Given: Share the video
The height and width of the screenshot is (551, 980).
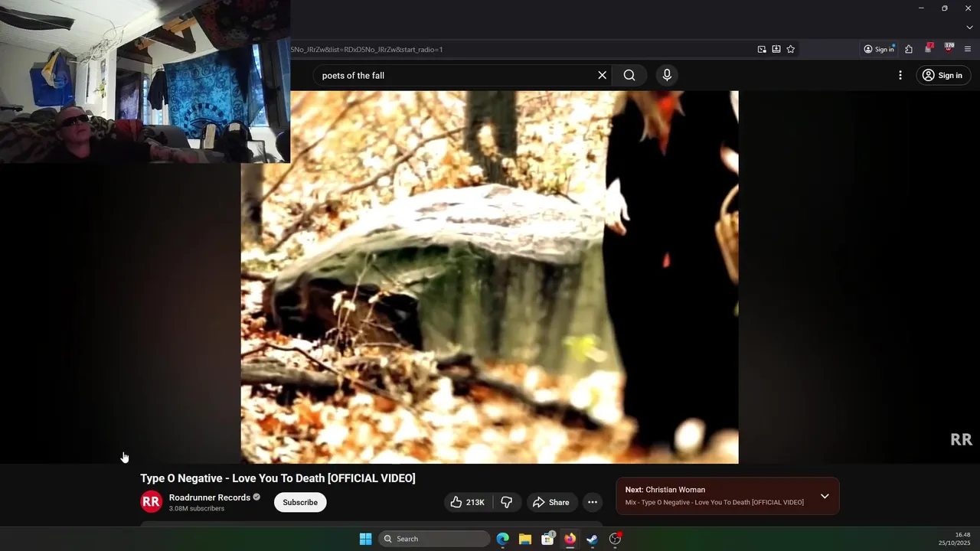Looking at the screenshot, I should pos(551,502).
